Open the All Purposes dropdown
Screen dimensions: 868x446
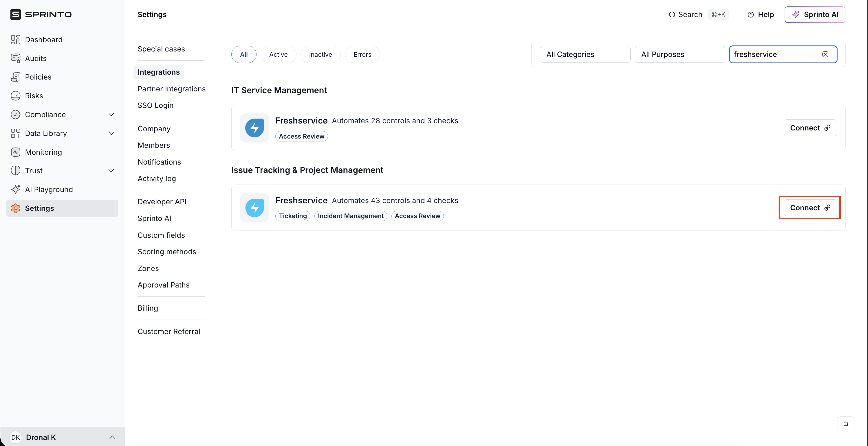pos(679,55)
